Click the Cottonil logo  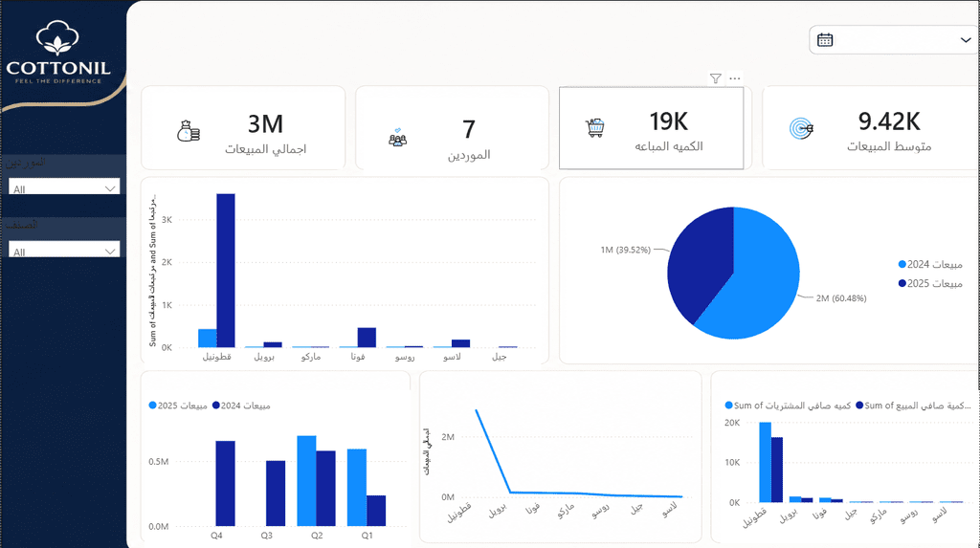click(x=58, y=53)
